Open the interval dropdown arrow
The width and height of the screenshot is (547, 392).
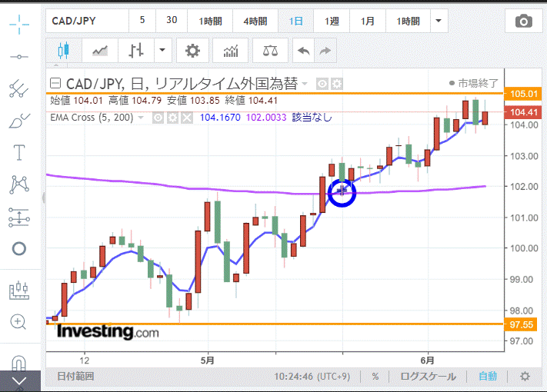point(439,21)
